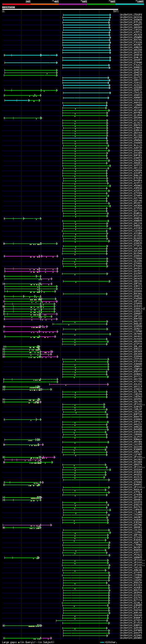146x644 pixels.
Task: Click hit label UniRef100_Q6K669
Action: click(x=131, y=27)
